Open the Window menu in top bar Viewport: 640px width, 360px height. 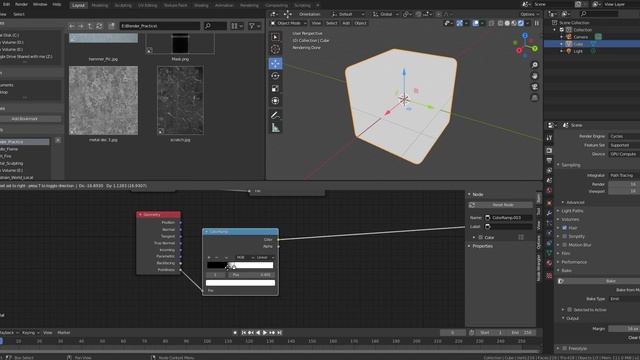click(x=40, y=4)
